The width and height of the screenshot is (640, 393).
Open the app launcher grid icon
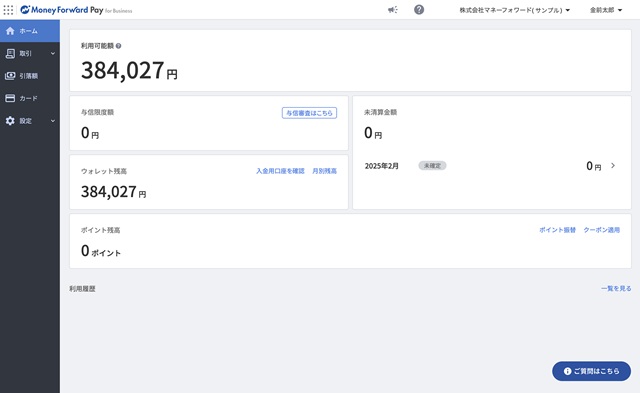(x=8, y=10)
